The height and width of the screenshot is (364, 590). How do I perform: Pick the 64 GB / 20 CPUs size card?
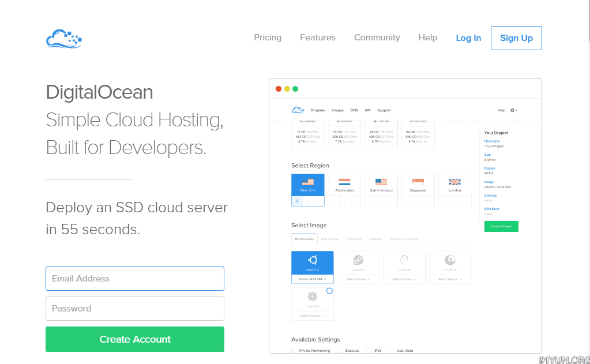(x=418, y=134)
